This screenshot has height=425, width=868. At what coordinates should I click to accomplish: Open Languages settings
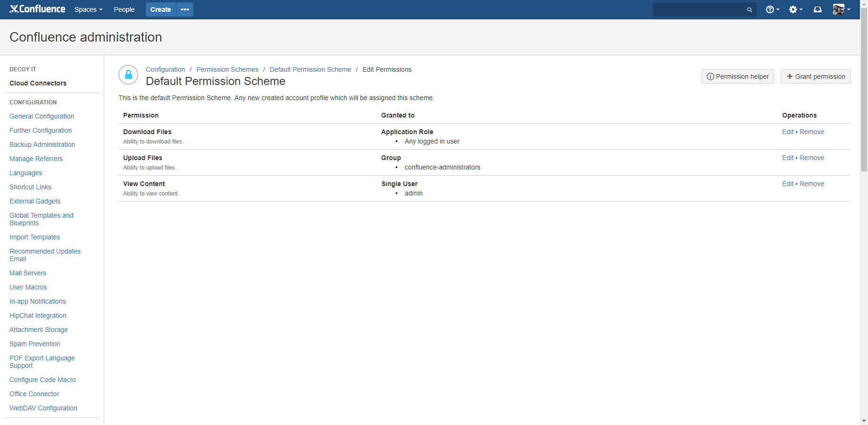[x=25, y=173]
